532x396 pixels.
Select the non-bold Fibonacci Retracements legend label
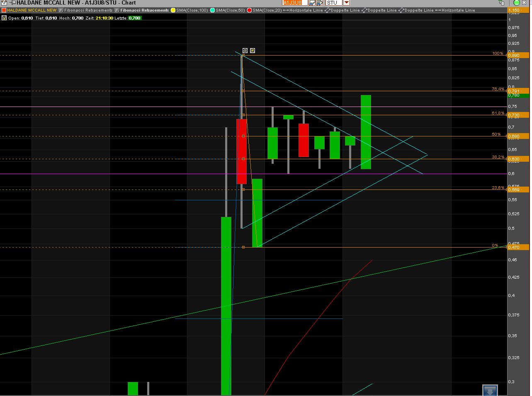[88, 10]
